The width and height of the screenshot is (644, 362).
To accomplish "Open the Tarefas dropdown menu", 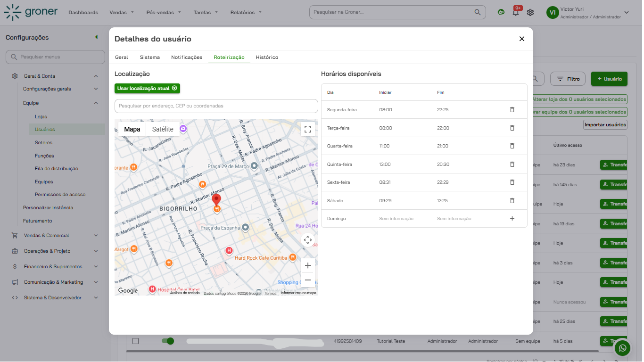I will pyautogui.click(x=206, y=13).
